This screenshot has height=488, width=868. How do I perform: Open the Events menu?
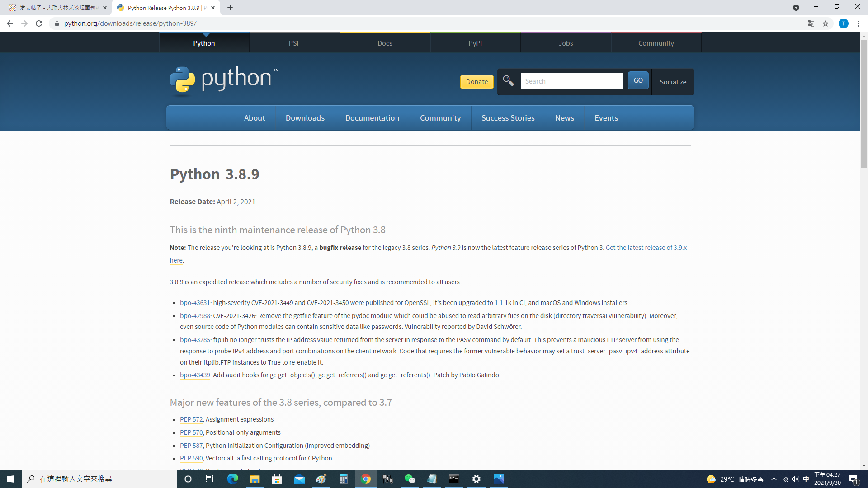pos(606,118)
